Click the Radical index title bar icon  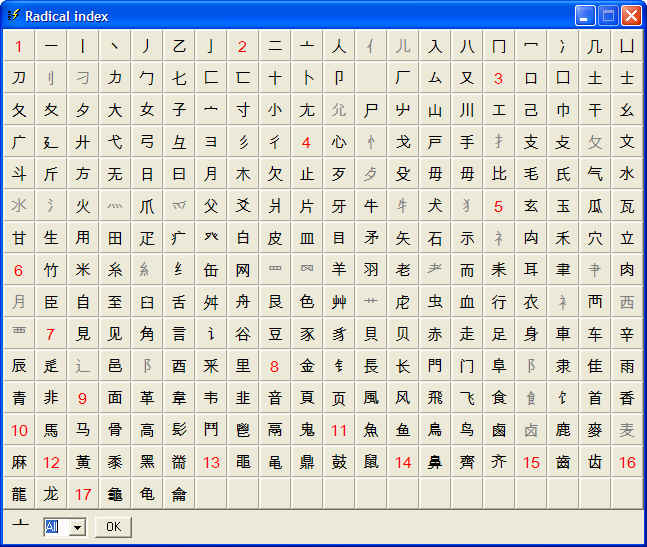click(14, 16)
